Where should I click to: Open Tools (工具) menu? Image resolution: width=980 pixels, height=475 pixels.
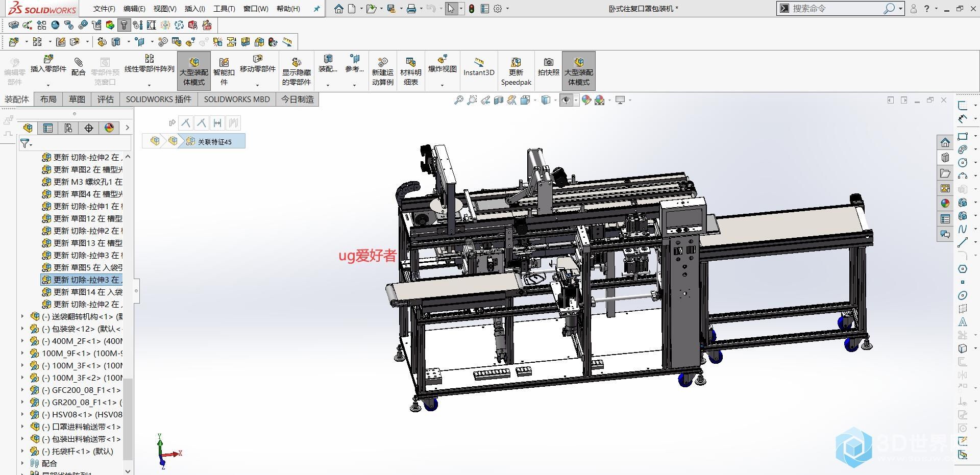click(224, 9)
